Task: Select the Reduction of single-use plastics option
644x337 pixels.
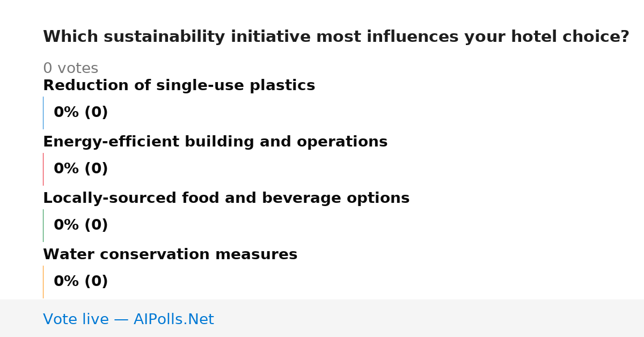Action: coord(179,86)
